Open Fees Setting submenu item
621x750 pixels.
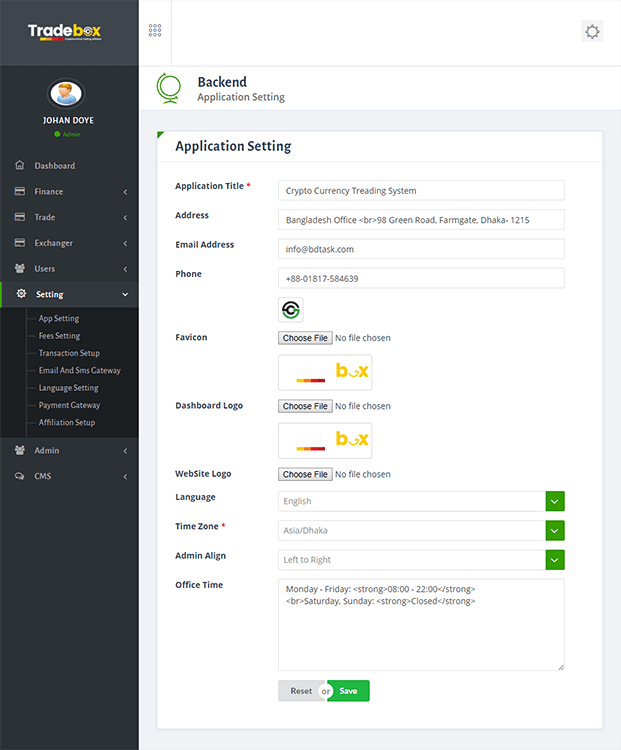[x=59, y=336]
